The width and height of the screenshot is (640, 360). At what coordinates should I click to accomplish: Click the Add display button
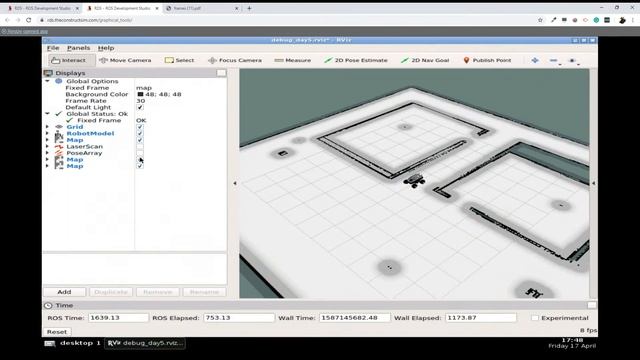[64, 292]
